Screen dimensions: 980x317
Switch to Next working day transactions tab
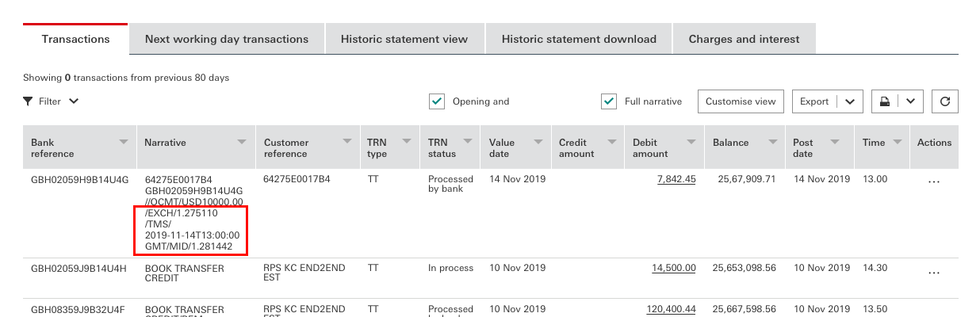(227, 39)
